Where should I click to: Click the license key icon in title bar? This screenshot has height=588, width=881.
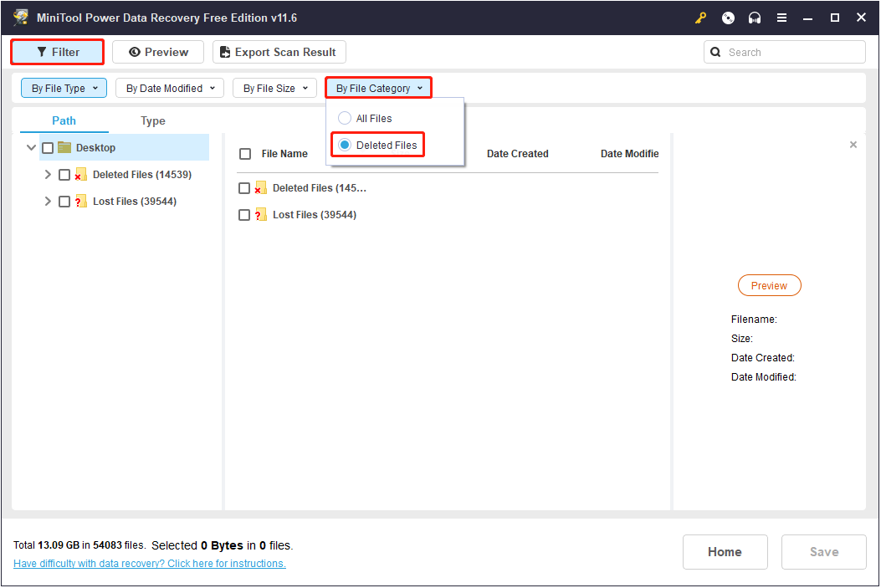pos(700,17)
